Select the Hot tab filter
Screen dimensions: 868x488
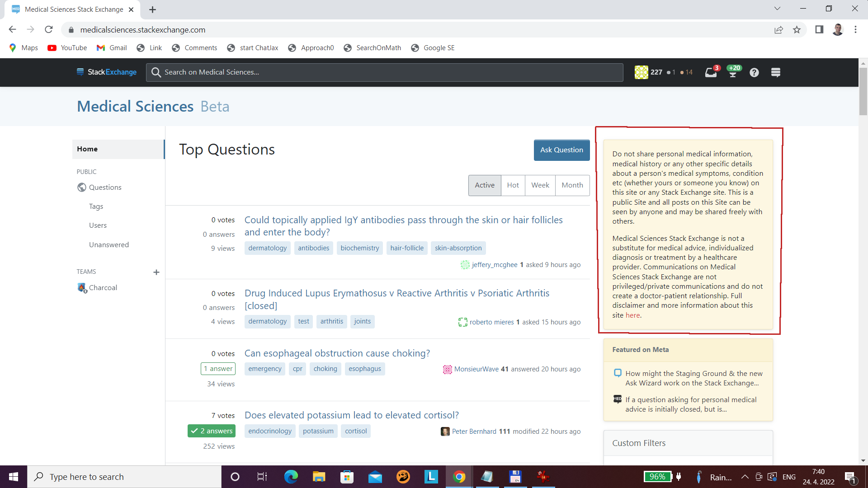tap(512, 185)
